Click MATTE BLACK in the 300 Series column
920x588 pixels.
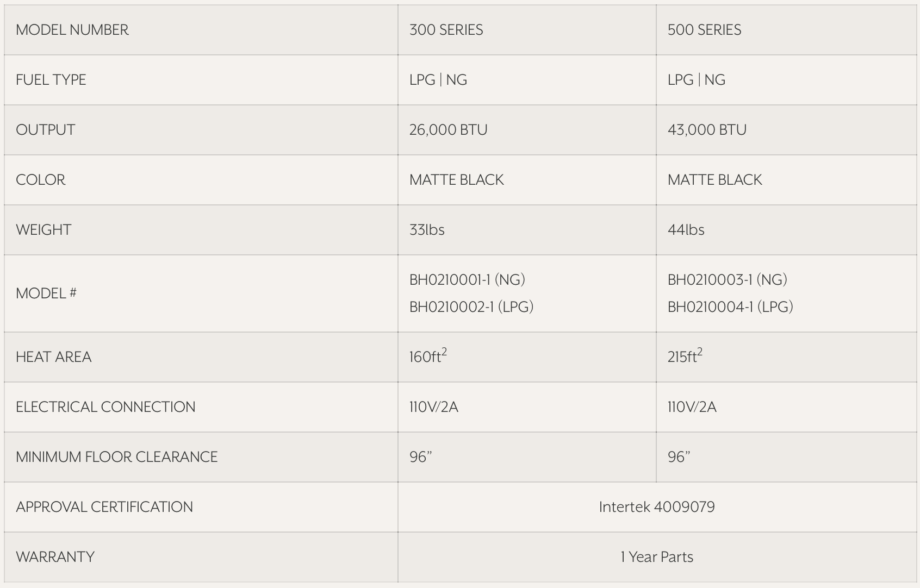456,180
